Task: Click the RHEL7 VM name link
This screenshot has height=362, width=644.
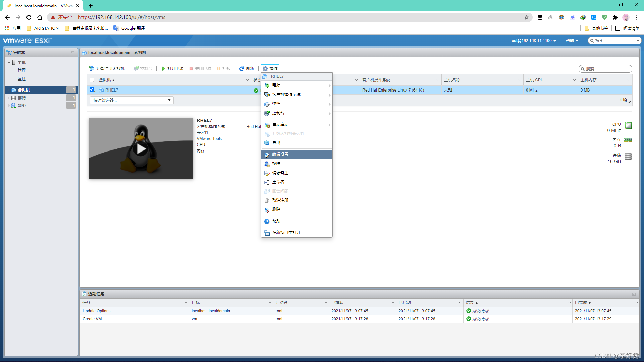Action: pos(112,90)
